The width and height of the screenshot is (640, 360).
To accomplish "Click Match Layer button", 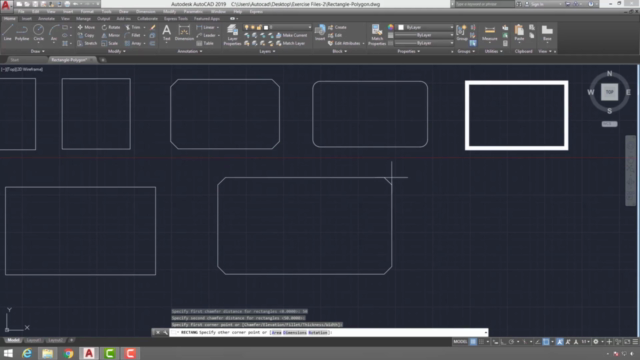I will (291, 43).
